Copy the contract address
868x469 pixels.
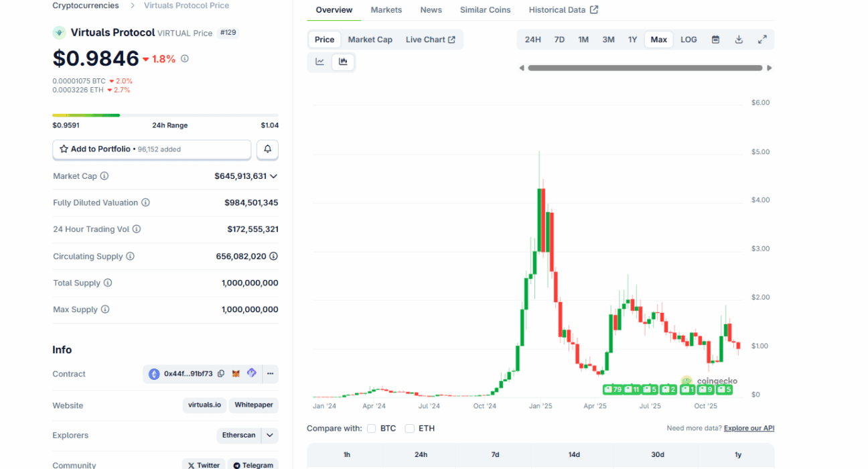pos(221,374)
